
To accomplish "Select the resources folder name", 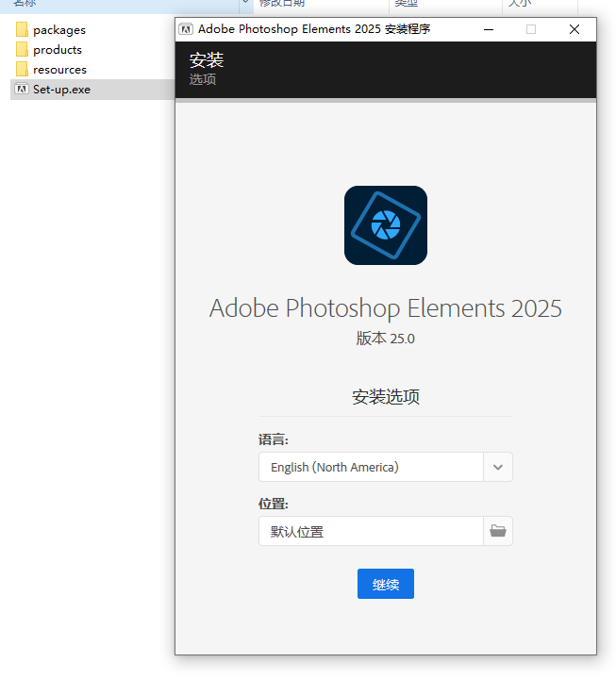I will [x=59, y=70].
